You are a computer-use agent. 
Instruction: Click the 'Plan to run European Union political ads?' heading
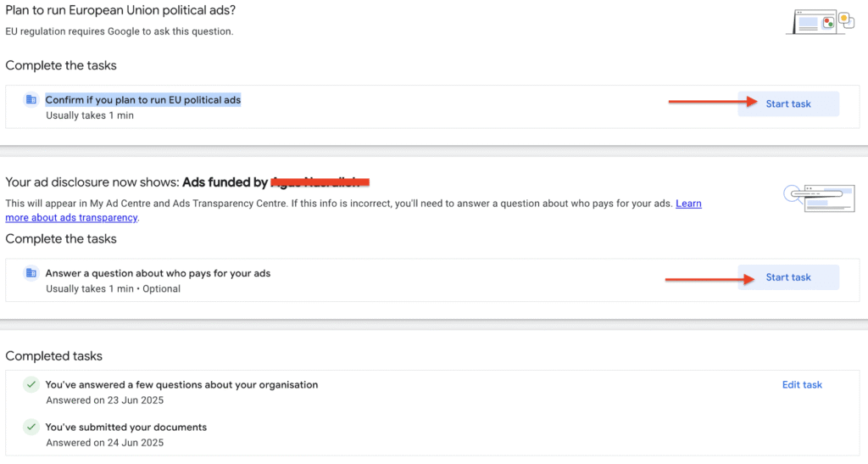(x=120, y=10)
